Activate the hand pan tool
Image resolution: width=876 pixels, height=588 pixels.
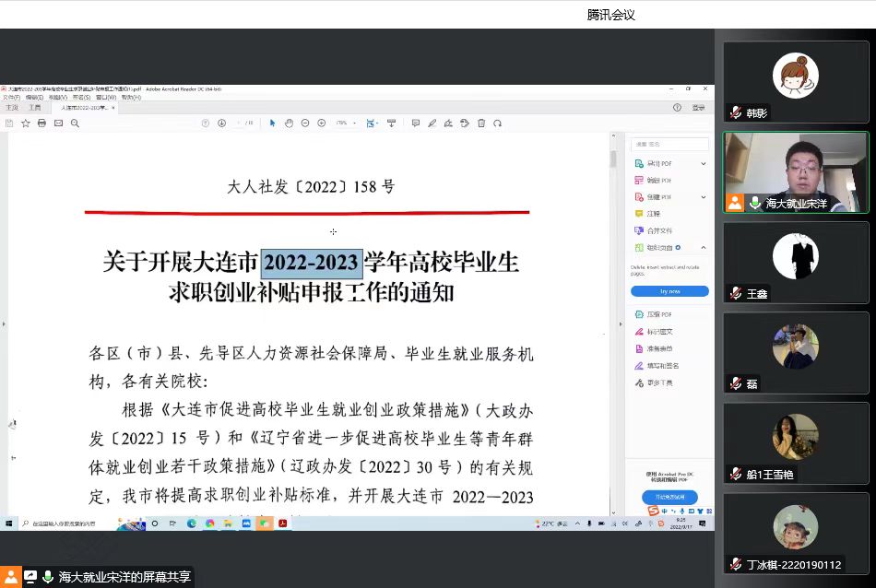(289, 123)
